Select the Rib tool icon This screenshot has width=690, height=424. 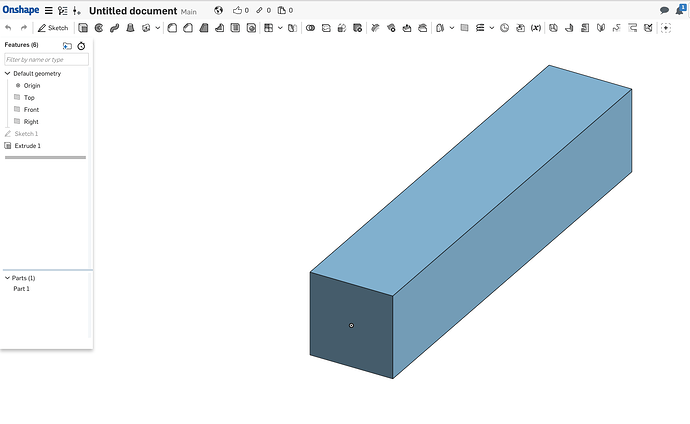coord(220,28)
